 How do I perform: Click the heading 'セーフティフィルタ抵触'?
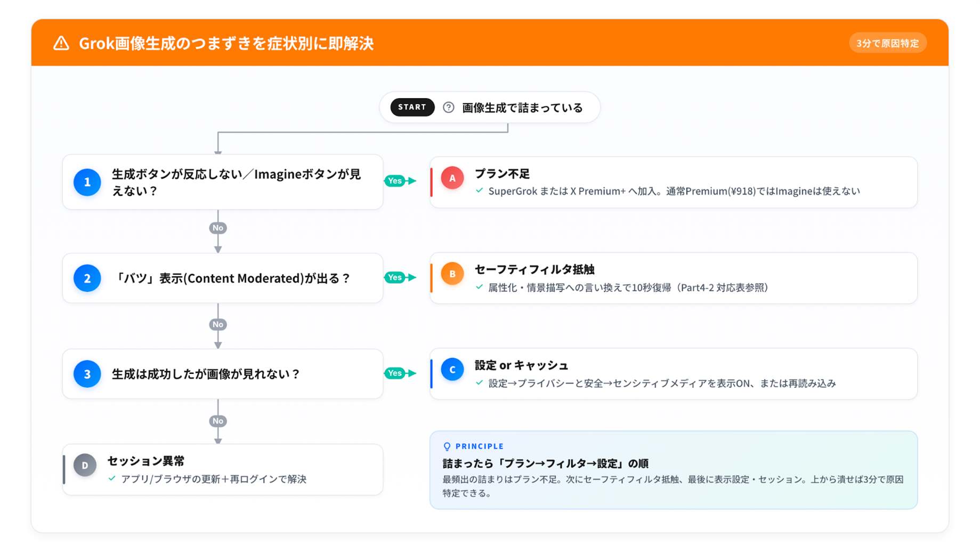click(x=534, y=269)
